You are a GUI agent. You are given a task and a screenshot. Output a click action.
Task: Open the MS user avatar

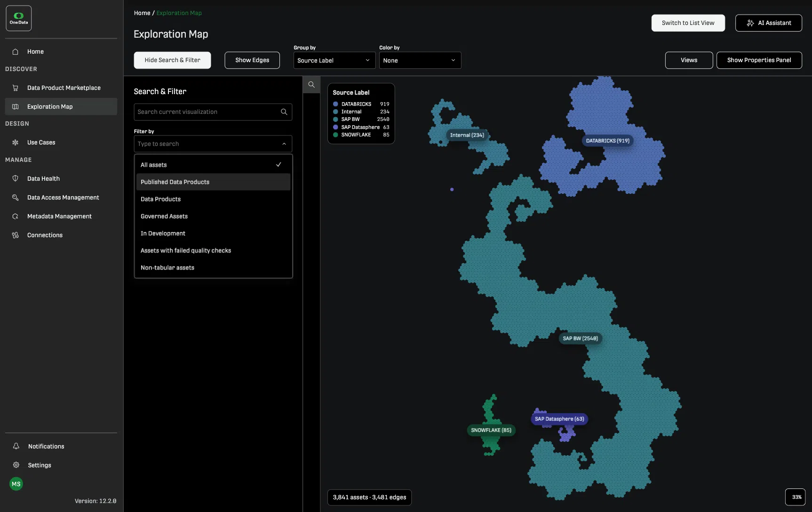tap(16, 484)
